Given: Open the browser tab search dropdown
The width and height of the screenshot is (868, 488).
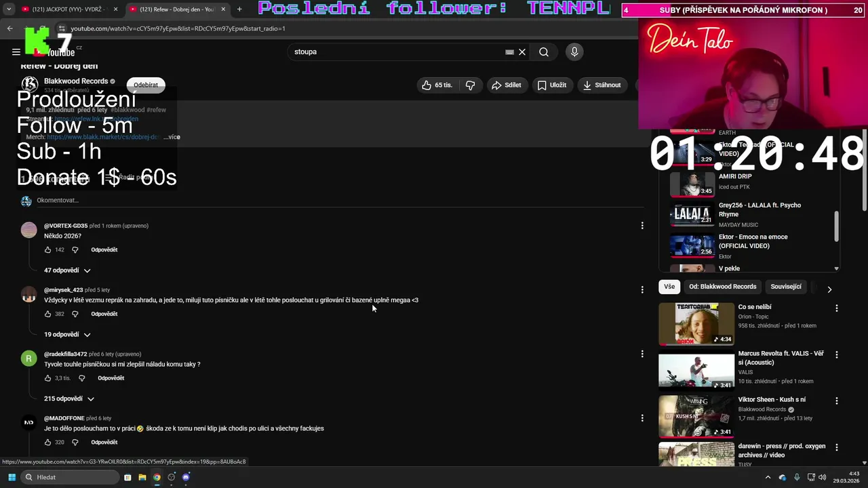Looking at the screenshot, I should [x=9, y=9].
